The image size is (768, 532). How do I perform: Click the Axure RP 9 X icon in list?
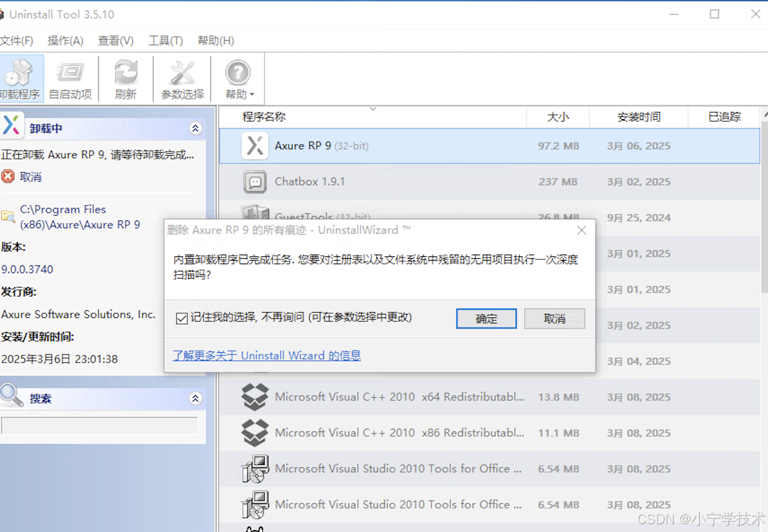tap(255, 146)
